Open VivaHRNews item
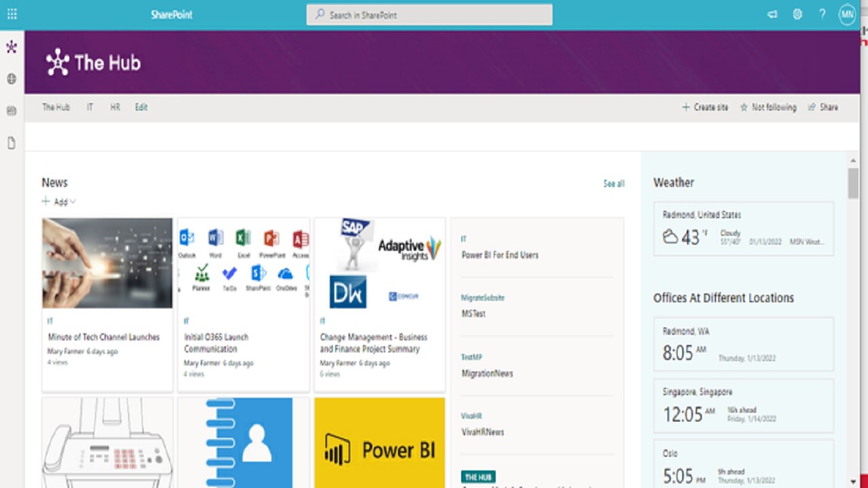This screenshot has height=488, width=868. (483, 432)
